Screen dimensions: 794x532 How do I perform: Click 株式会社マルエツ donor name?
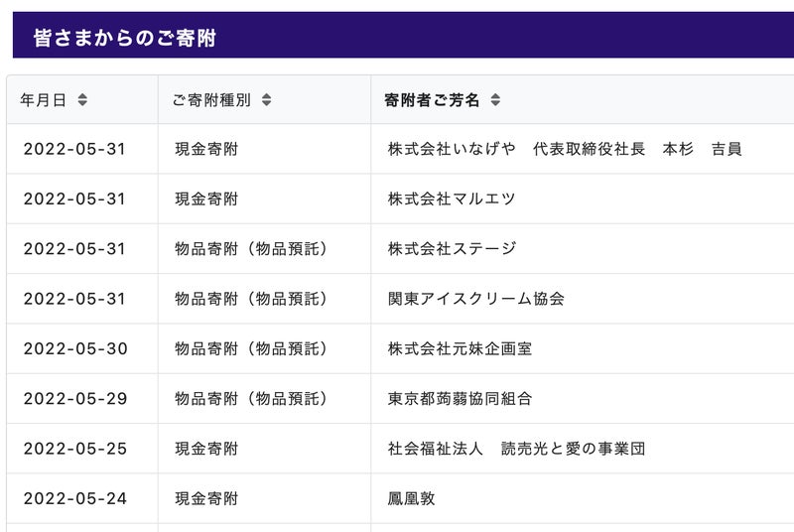coord(452,199)
